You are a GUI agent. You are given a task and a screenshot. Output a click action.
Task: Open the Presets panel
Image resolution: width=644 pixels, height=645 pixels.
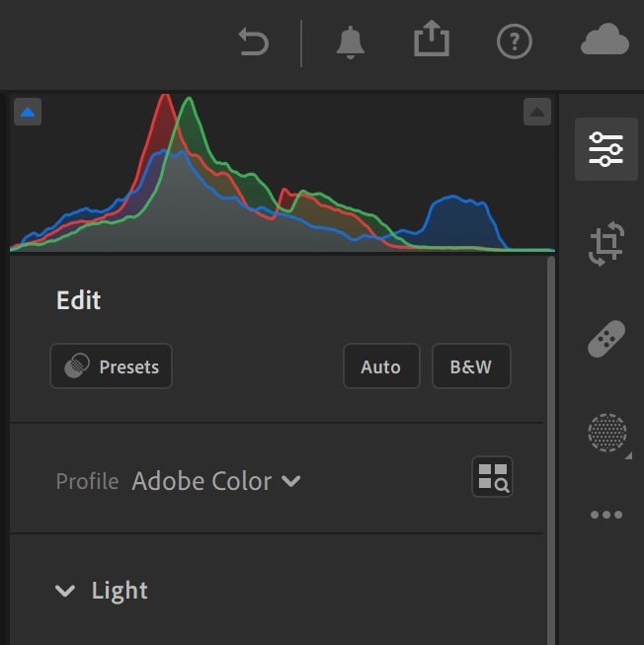[x=111, y=366]
